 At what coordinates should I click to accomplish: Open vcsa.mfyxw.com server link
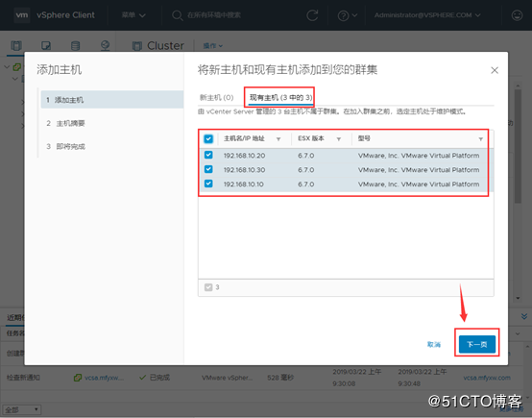pyautogui.click(x=487, y=378)
